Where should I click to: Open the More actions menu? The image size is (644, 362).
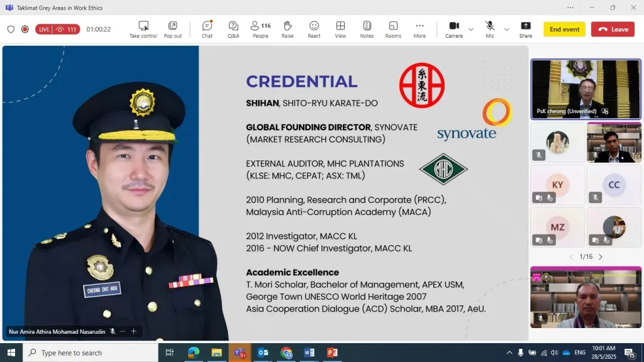coord(419,29)
